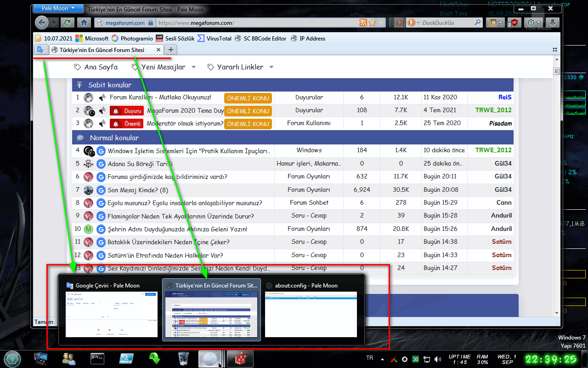588x368 pixels.
Task: Expand the Yeni Mesajlar dropdown arrow
Action: tap(193, 67)
